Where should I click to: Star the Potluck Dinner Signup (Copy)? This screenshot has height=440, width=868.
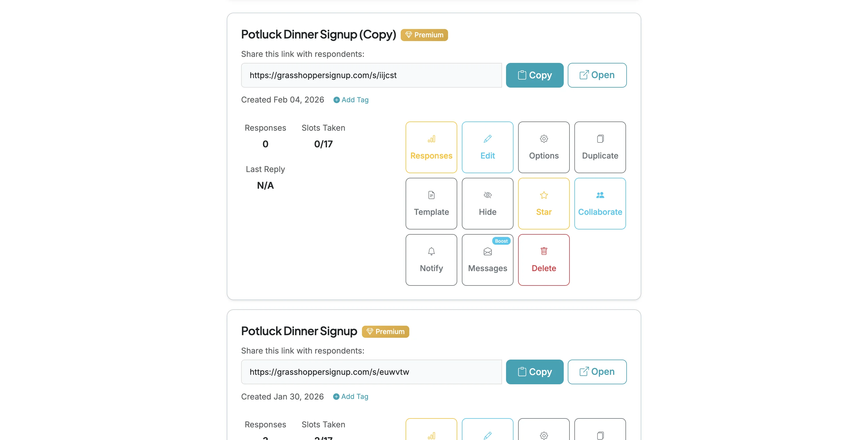pos(544,204)
